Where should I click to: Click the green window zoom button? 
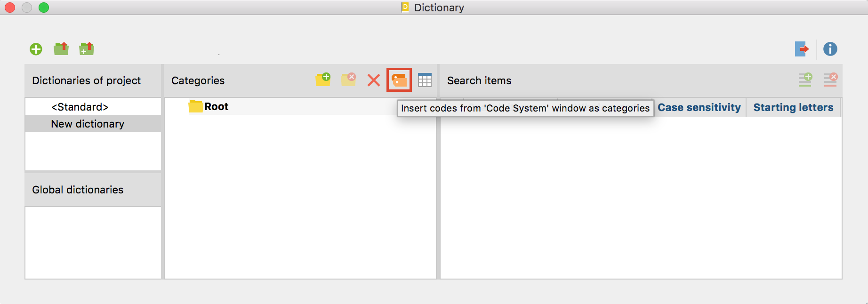click(x=44, y=8)
